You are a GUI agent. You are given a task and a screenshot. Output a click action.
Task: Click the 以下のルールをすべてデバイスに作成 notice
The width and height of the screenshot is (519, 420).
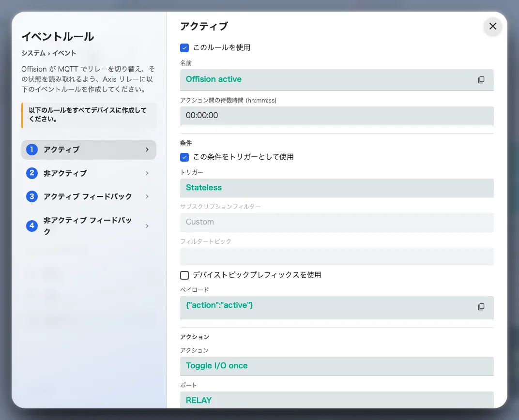point(89,115)
